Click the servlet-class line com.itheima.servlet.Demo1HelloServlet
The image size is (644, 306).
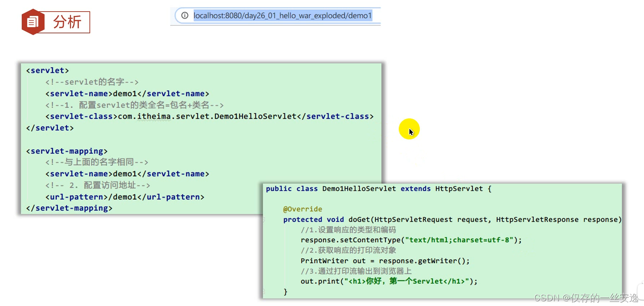pyautogui.click(x=209, y=117)
